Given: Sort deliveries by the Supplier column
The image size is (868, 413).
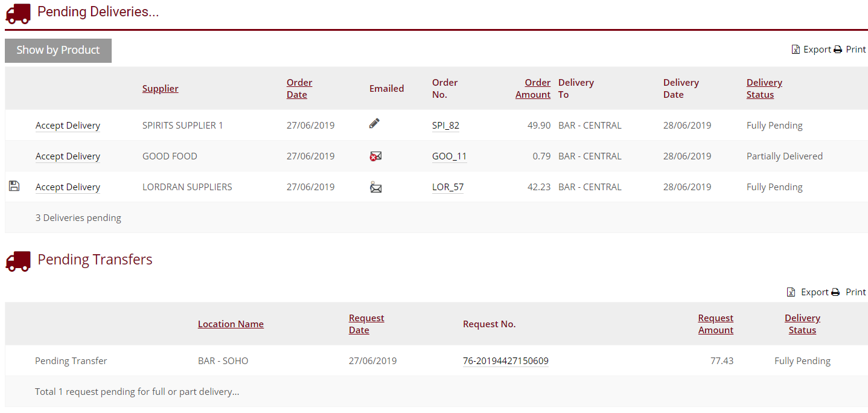Looking at the screenshot, I should [x=160, y=88].
